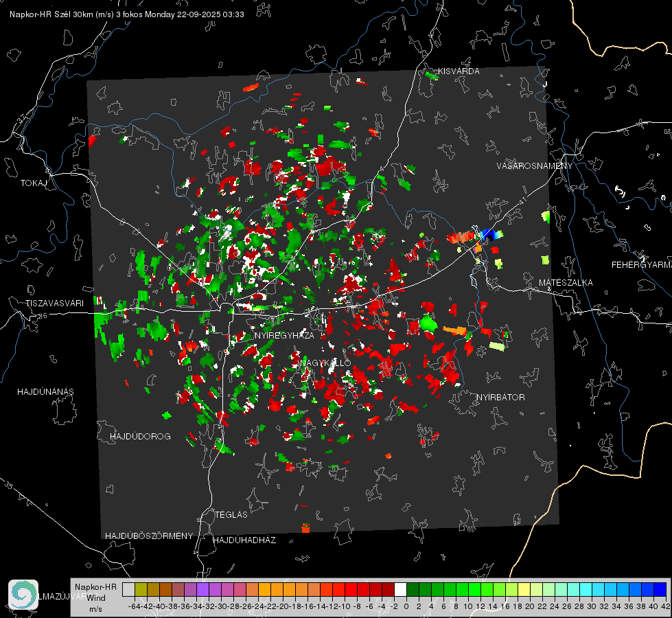Click the 'Napkor-HR Wind m/s' legend title
Image resolution: width=672 pixels, height=618 pixels.
[x=95, y=597]
